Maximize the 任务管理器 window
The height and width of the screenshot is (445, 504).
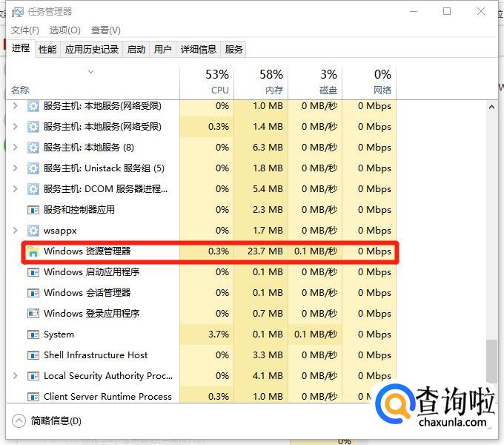point(447,12)
